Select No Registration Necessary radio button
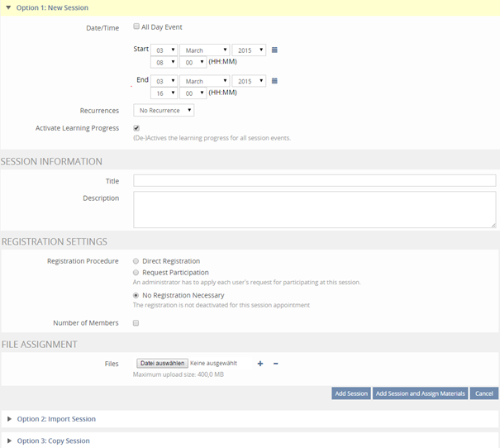Viewport: 500px width, 448px height. tap(136, 295)
